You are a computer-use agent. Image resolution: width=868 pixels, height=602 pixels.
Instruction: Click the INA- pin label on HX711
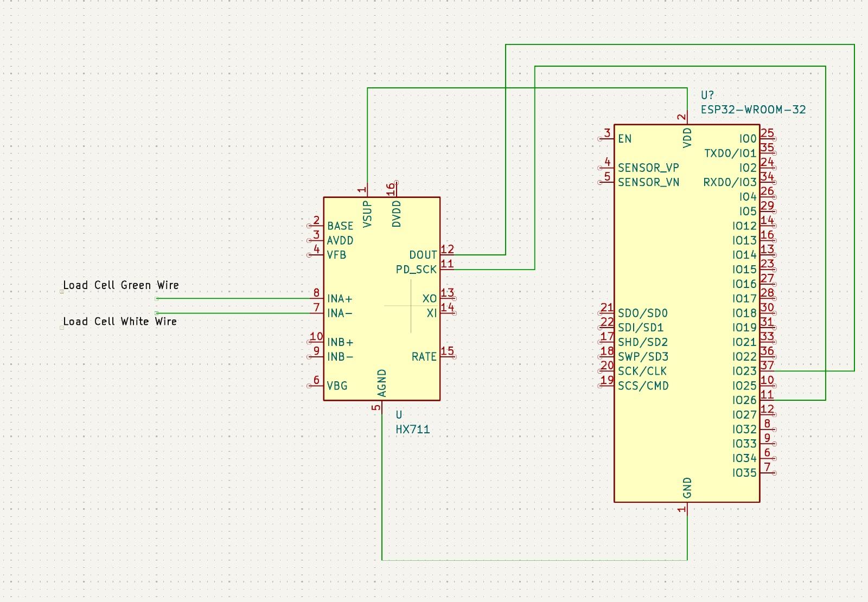pos(340,313)
